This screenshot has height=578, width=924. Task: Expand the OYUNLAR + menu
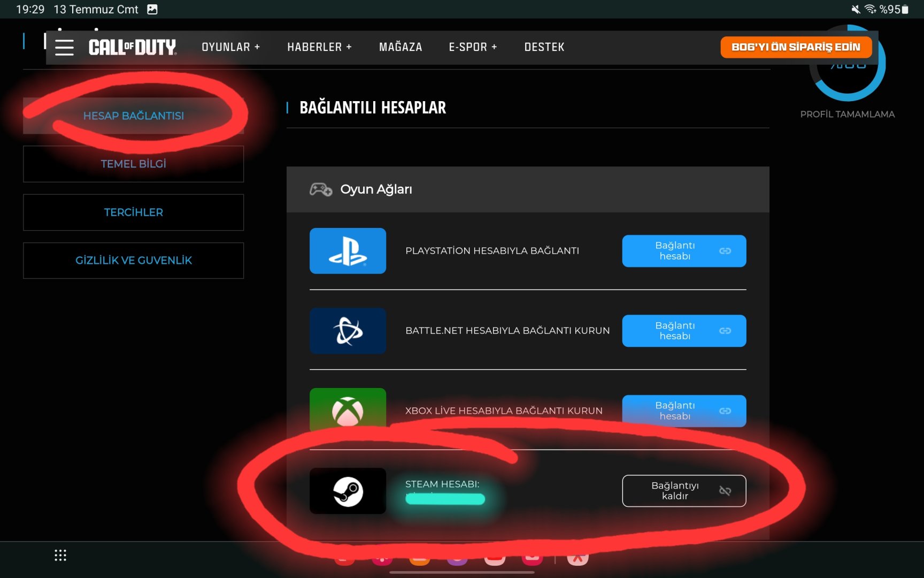pos(231,47)
